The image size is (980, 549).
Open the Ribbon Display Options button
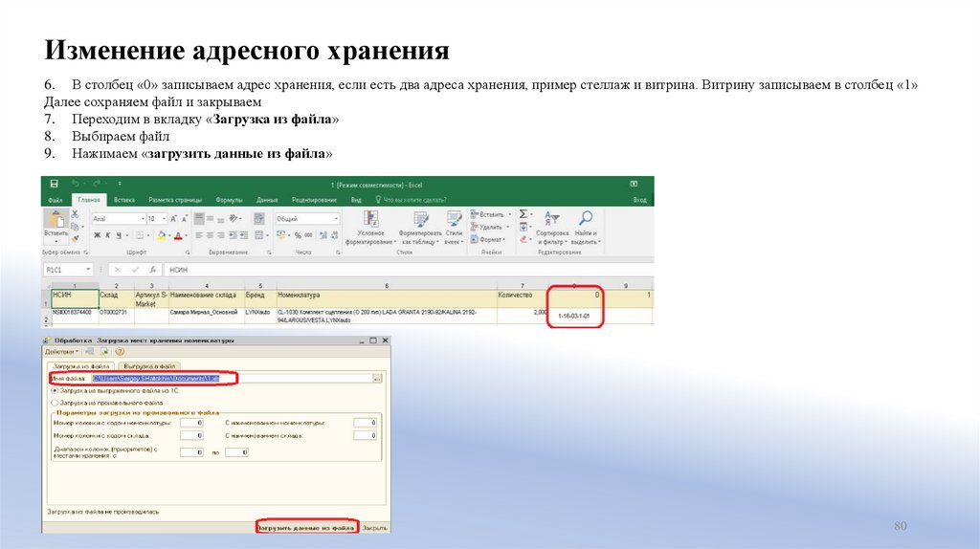pos(634,185)
